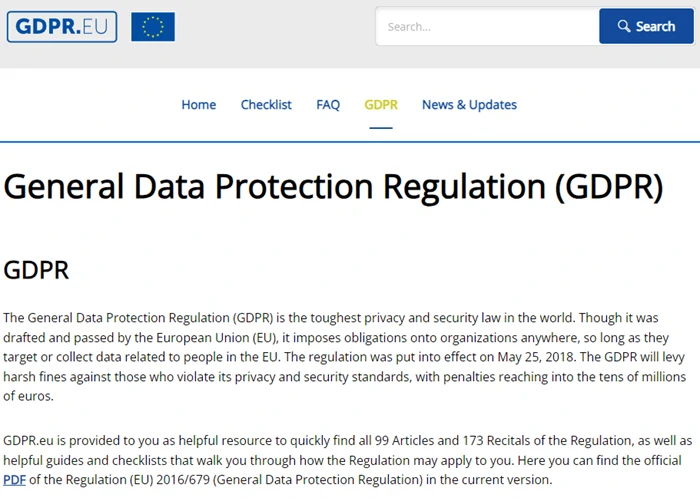Open the FAQ navigation link
Viewport: 700px width, 502px height.
pyautogui.click(x=328, y=104)
